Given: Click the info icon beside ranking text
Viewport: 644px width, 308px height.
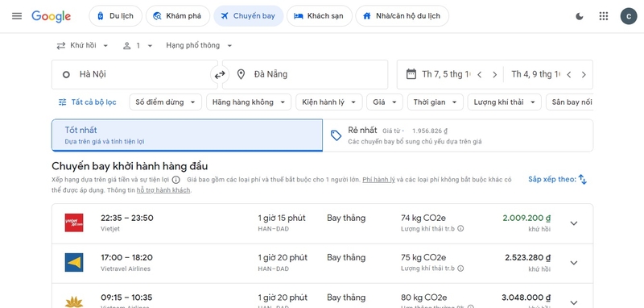Looking at the screenshot, I should click(175, 180).
